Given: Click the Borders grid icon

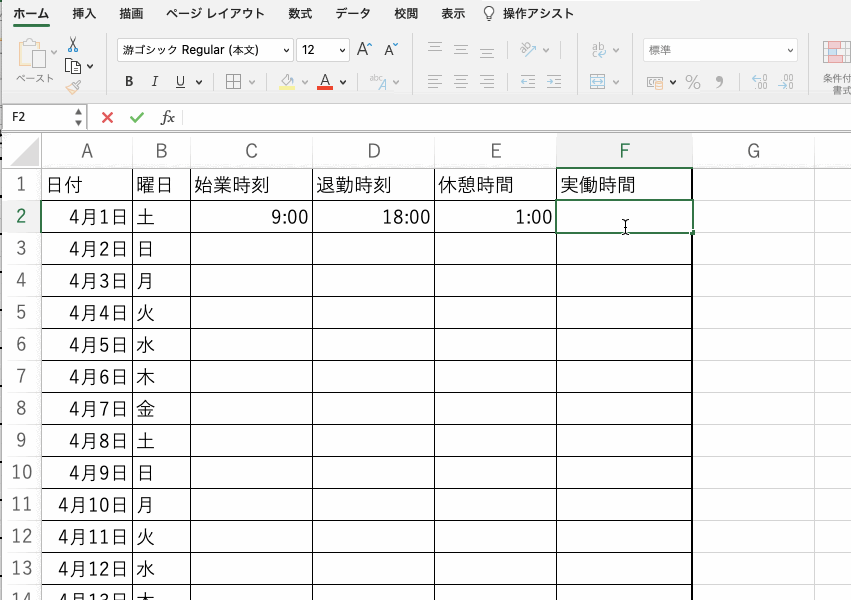Looking at the screenshot, I should [233, 82].
